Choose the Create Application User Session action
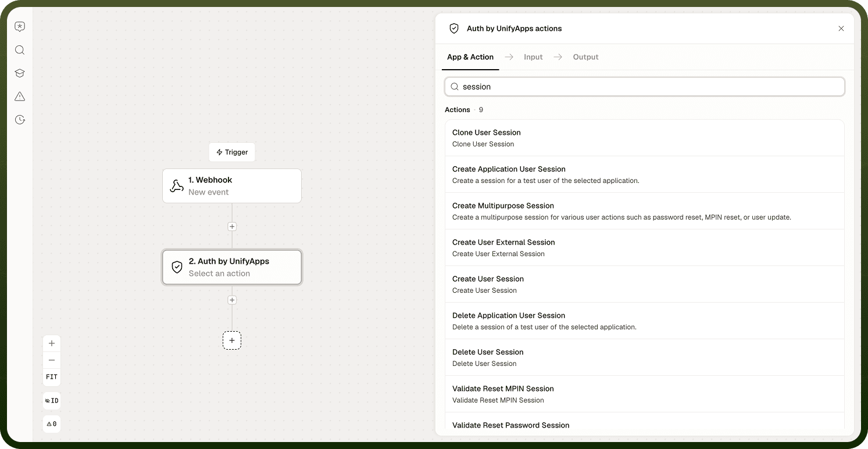This screenshot has width=868, height=449. (x=645, y=175)
